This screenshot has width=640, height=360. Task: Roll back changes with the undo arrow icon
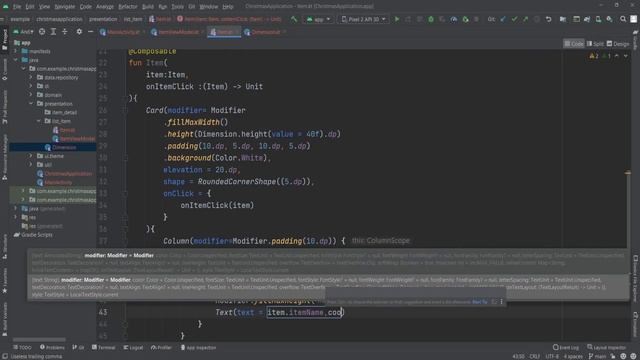pyautogui.click(x=549, y=19)
